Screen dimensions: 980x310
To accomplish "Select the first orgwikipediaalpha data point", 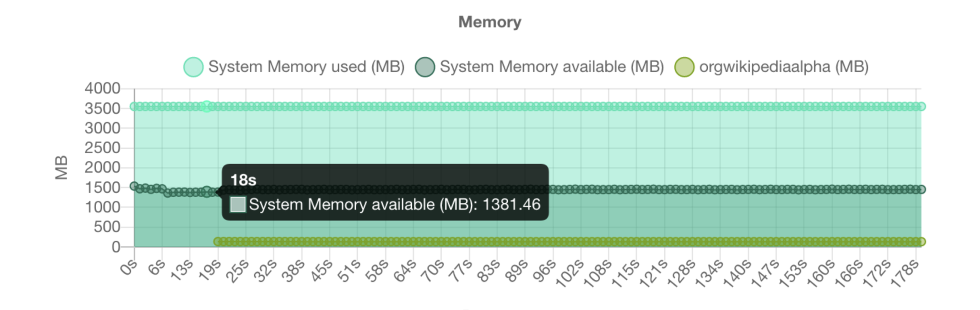I will 218,242.
